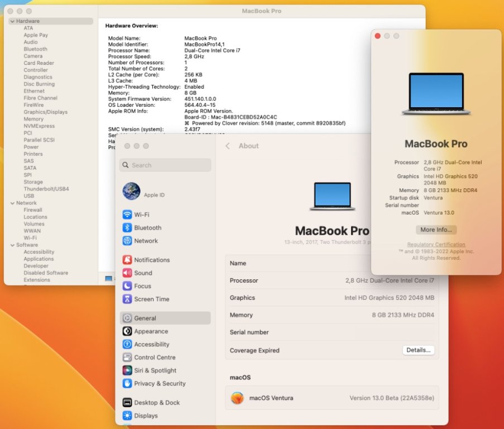This screenshot has width=504, height=429.
Task: Open Focus moon icon setting
Action: pyautogui.click(x=127, y=286)
